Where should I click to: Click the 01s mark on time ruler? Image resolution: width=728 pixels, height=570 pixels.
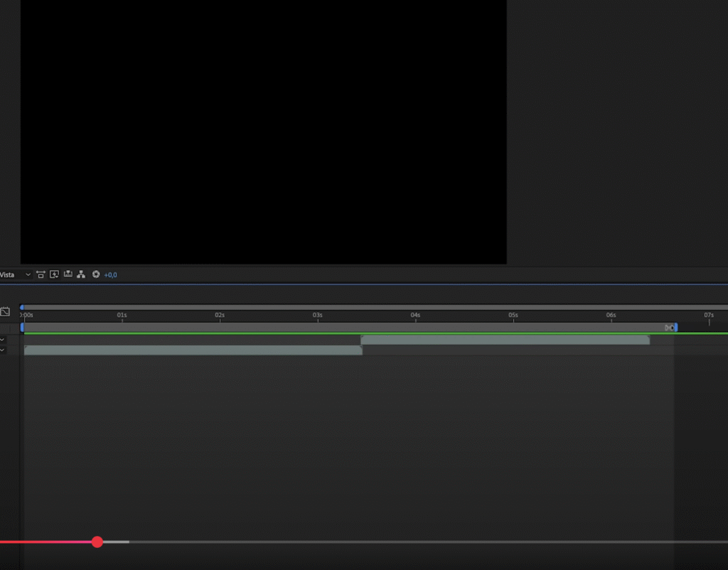(122, 316)
